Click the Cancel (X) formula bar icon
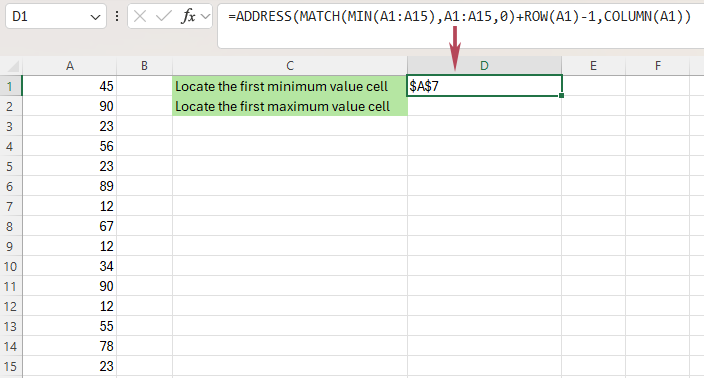 [x=140, y=17]
